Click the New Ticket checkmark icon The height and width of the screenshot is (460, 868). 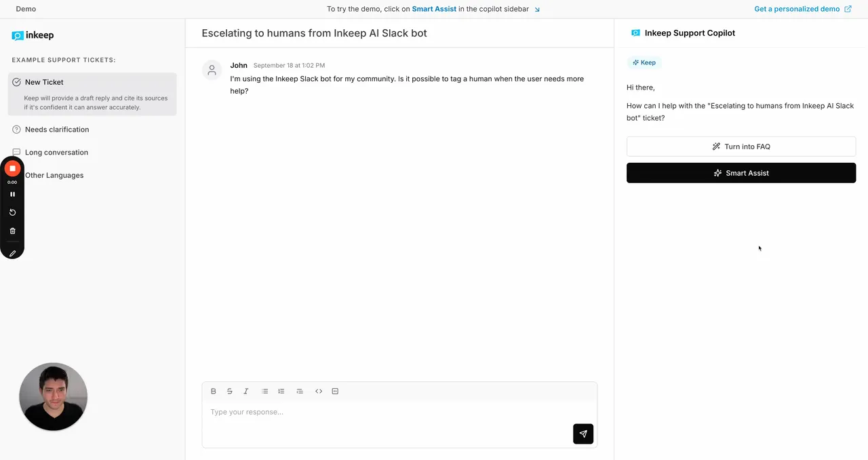[16, 82]
